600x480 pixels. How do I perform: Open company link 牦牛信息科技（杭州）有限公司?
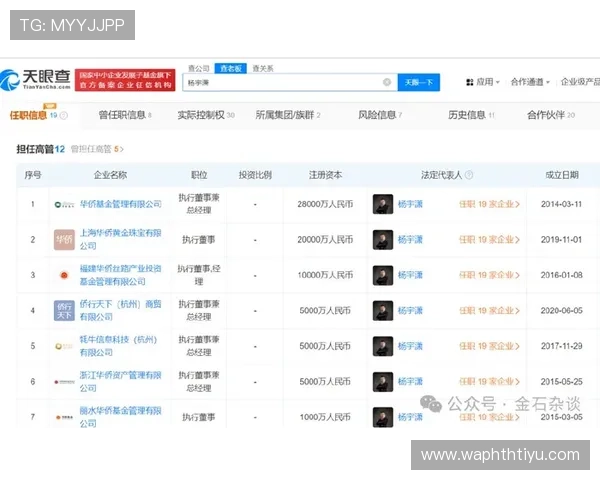[119, 346]
